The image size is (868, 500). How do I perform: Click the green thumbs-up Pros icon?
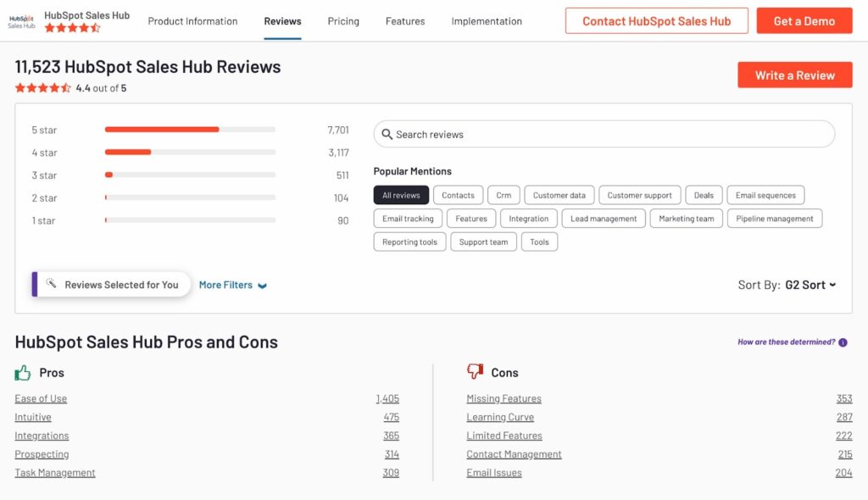coord(23,373)
